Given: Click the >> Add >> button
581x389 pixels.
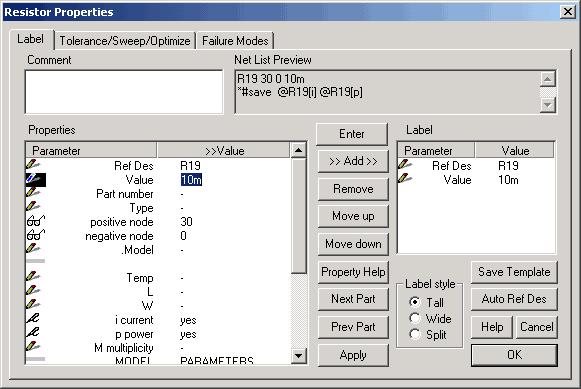Looking at the screenshot, I should (x=353, y=161).
